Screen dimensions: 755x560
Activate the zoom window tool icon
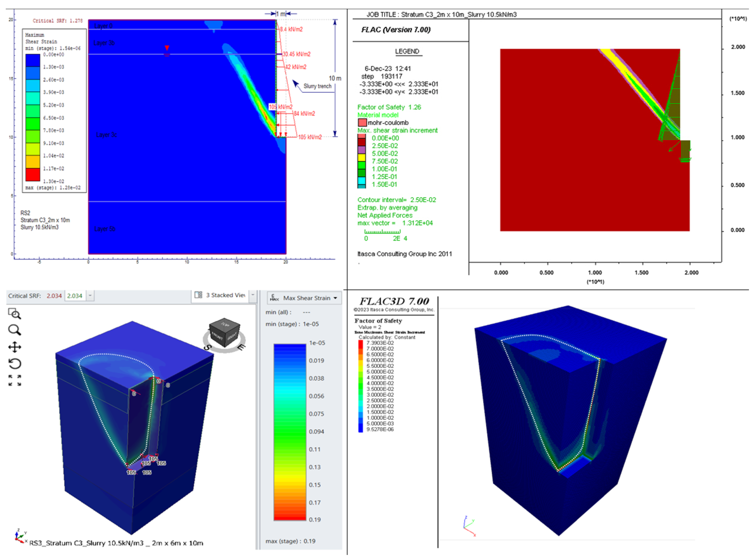pos(14,314)
